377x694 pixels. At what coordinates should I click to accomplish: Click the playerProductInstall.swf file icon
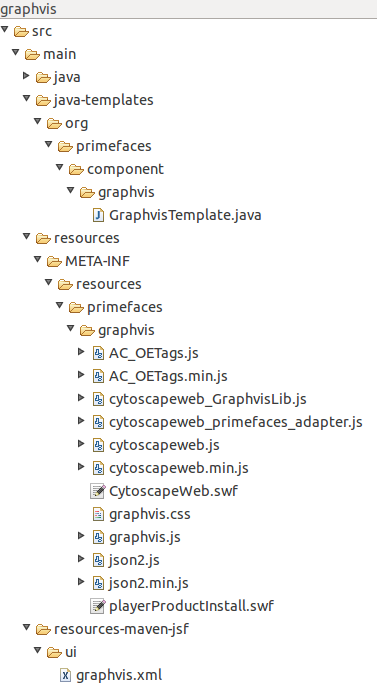point(97,606)
